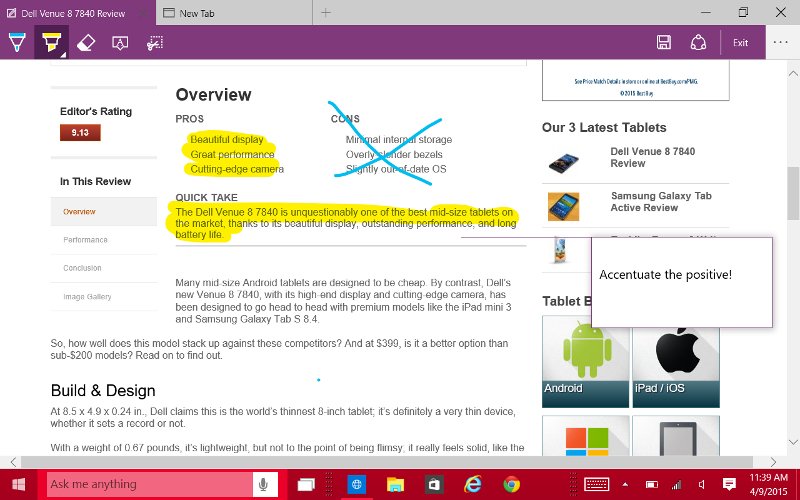Click the 'Our 3 Latest Tablets' heading
This screenshot has height=500, width=800.
(x=604, y=128)
